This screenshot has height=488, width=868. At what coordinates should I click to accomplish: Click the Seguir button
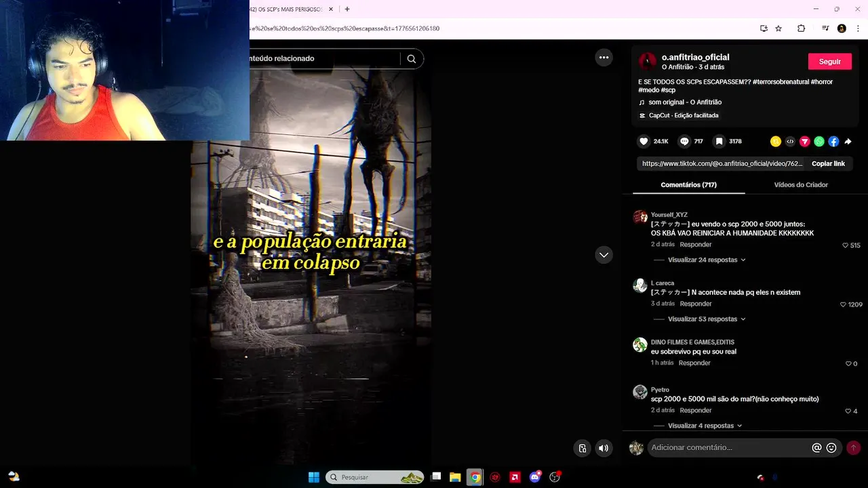(x=829, y=62)
